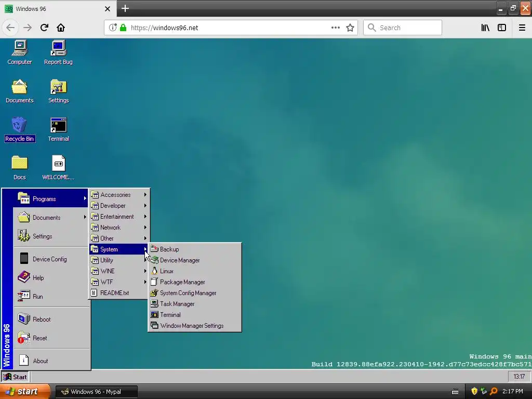Bookmark this page with the star icon

coord(350,28)
